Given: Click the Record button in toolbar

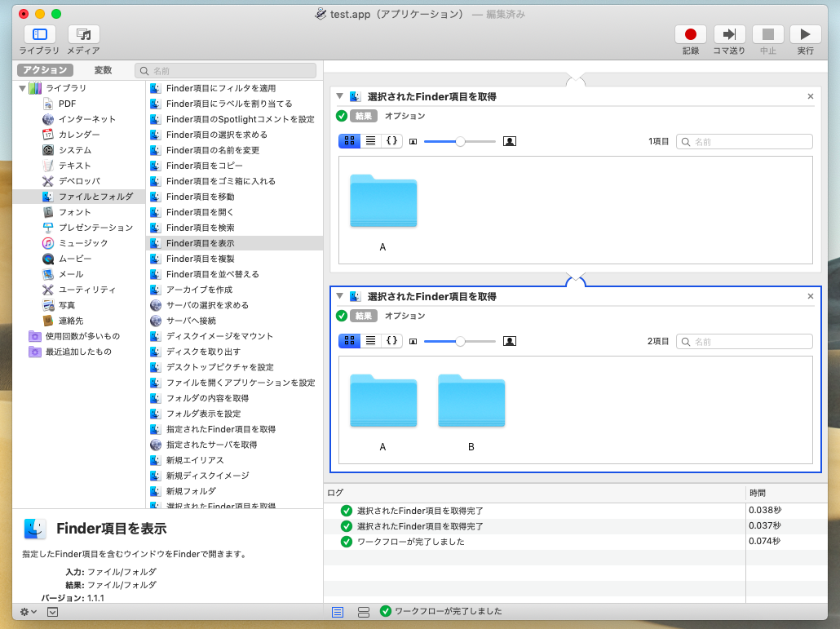Looking at the screenshot, I should 690,34.
